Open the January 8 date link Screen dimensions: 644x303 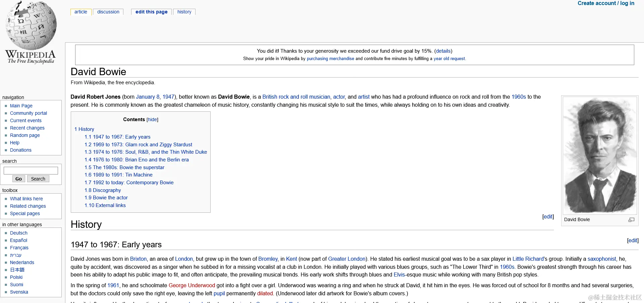tap(148, 97)
